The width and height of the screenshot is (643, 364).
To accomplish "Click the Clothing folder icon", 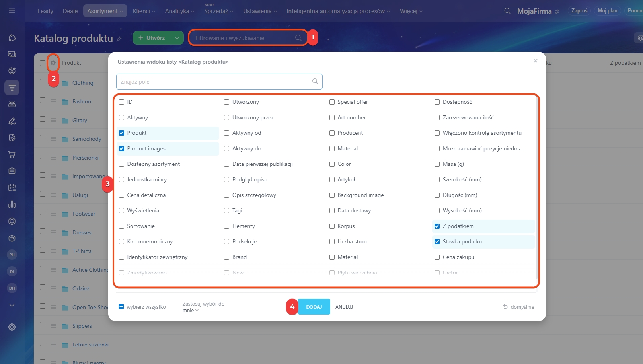I will point(66,83).
